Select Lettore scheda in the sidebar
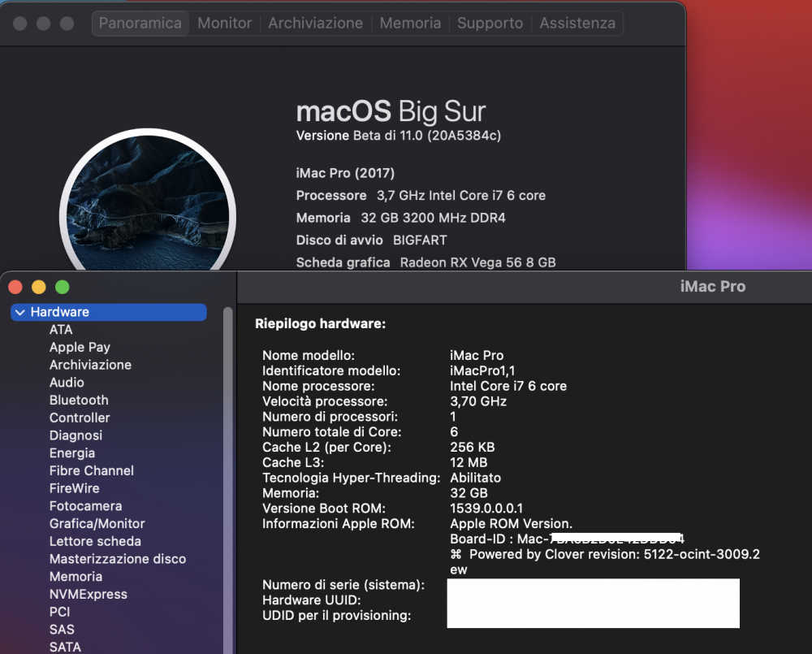 [x=95, y=541]
